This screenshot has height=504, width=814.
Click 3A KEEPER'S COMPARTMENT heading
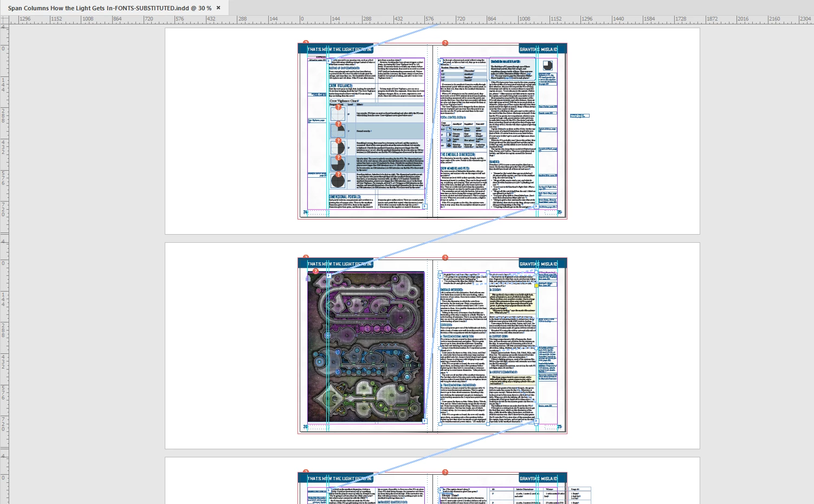click(503, 372)
